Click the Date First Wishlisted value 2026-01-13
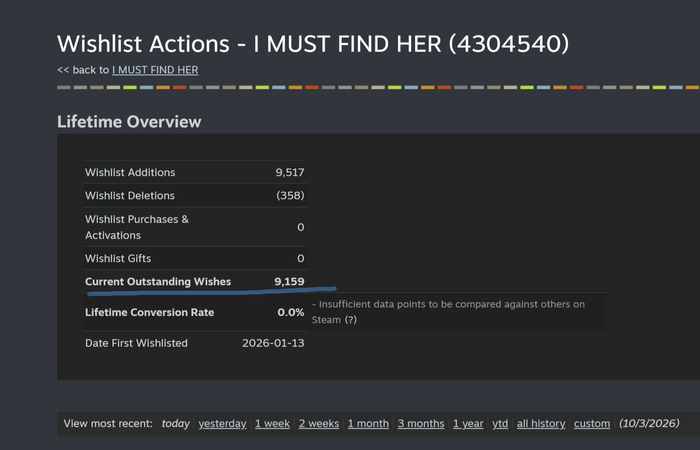Viewport: 700px width, 450px height. tap(273, 343)
